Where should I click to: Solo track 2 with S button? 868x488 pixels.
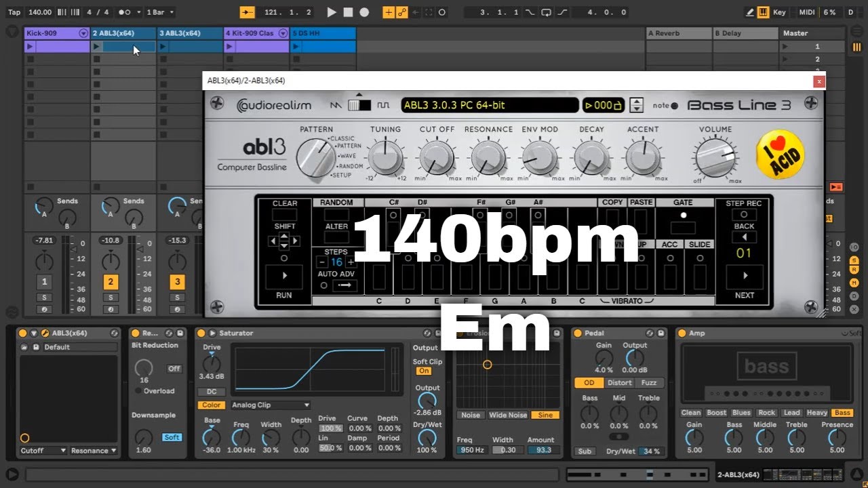point(111,298)
